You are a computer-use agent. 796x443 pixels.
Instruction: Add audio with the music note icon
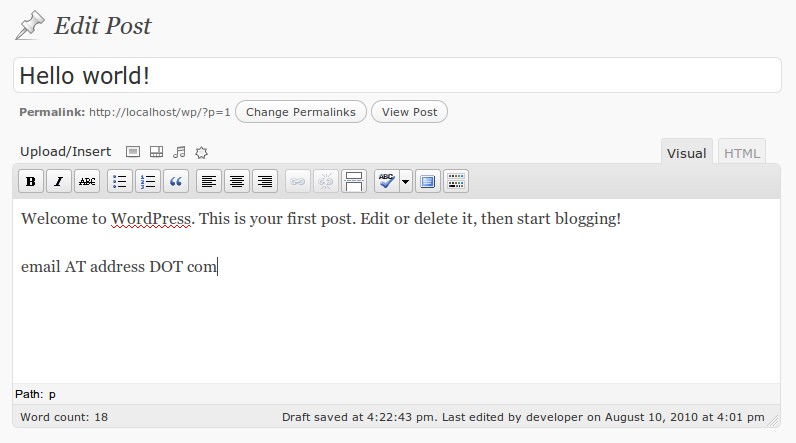[179, 152]
